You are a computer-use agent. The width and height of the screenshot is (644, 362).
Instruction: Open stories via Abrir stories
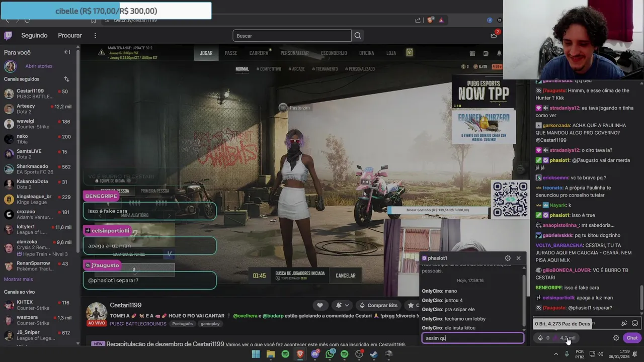click(x=39, y=66)
